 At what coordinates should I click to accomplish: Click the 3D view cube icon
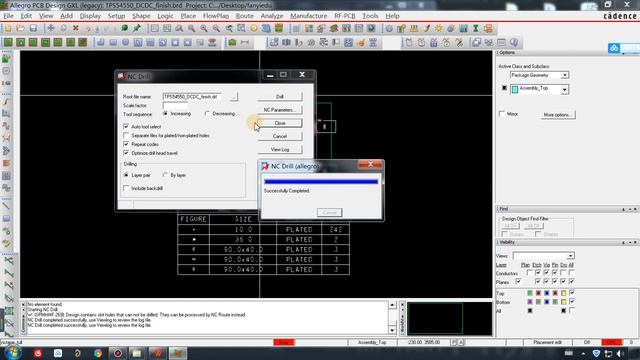[266, 29]
